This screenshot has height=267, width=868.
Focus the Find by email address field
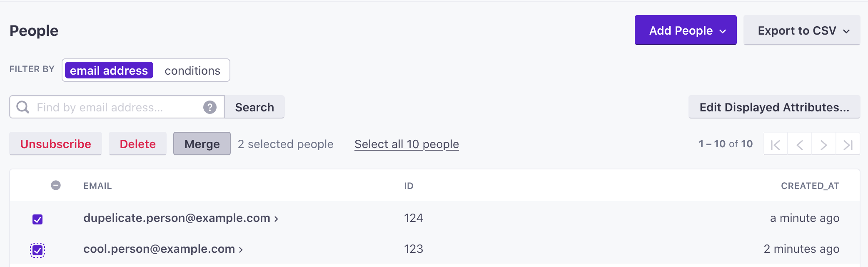click(117, 107)
